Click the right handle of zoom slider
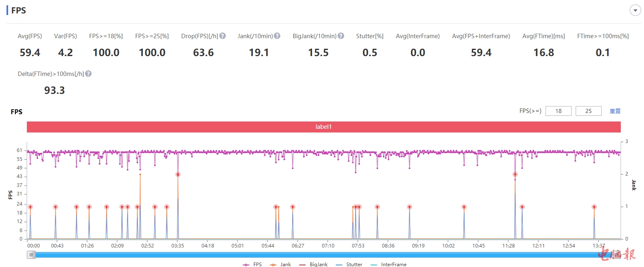This screenshot has height=267, width=644. click(617, 255)
